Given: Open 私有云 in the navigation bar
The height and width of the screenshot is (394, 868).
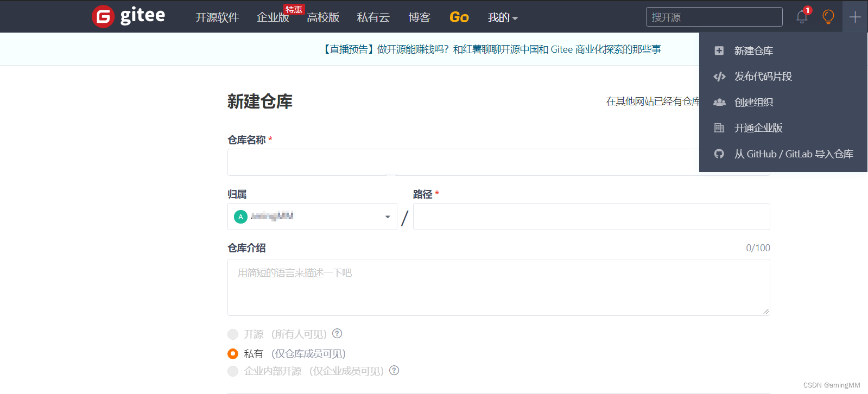Looking at the screenshot, I should tap(373, 17).
